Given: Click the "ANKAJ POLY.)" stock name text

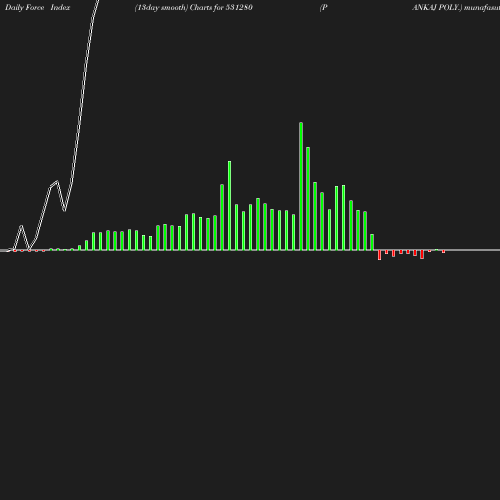Looking at the screenshot, I should point(437,8).
